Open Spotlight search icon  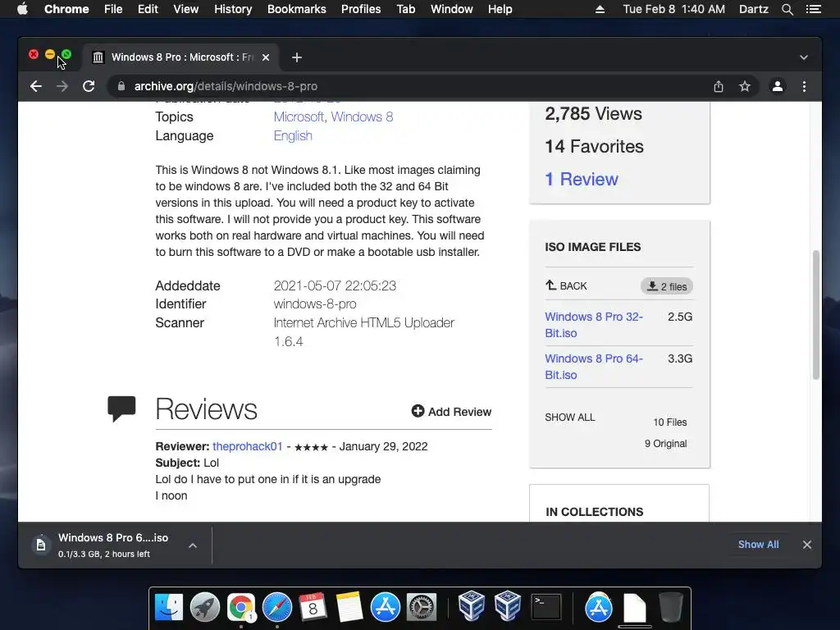pyautogui.click(x=787, y=9)
